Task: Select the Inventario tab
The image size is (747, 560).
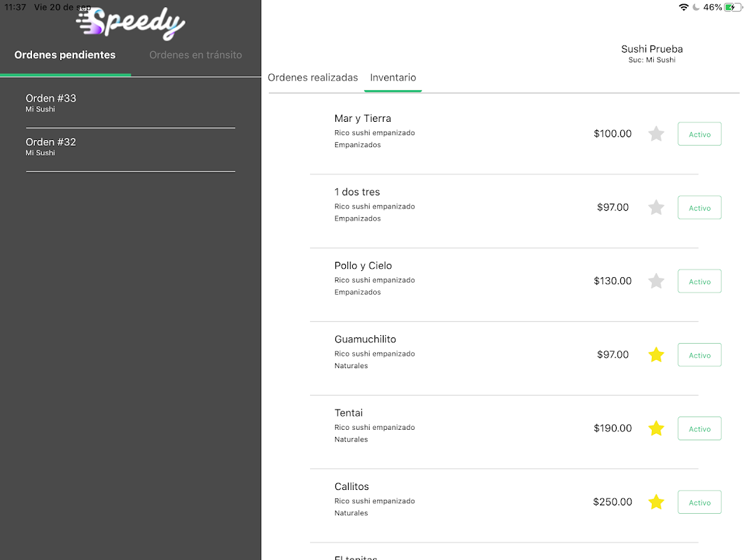Action: [x=393, y=78]
